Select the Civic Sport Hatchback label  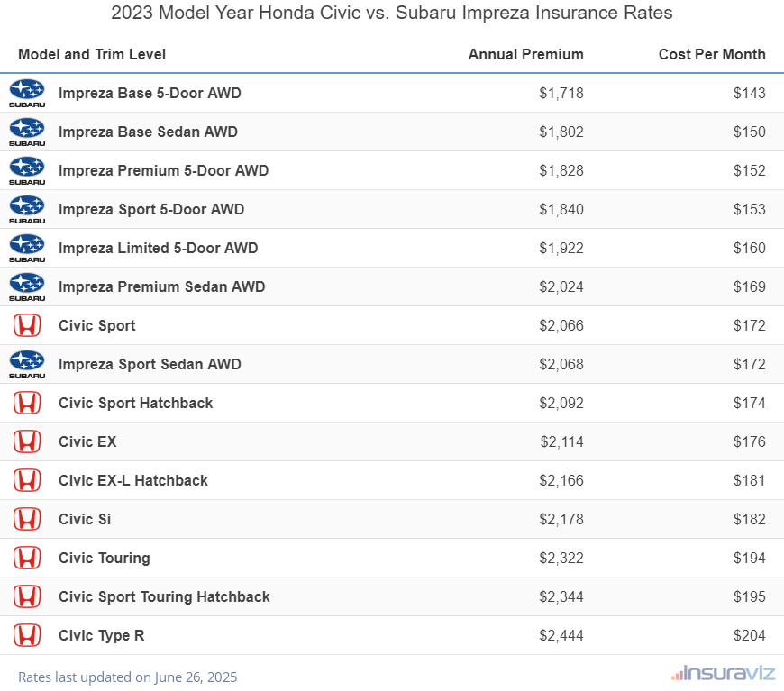[135, 403]
